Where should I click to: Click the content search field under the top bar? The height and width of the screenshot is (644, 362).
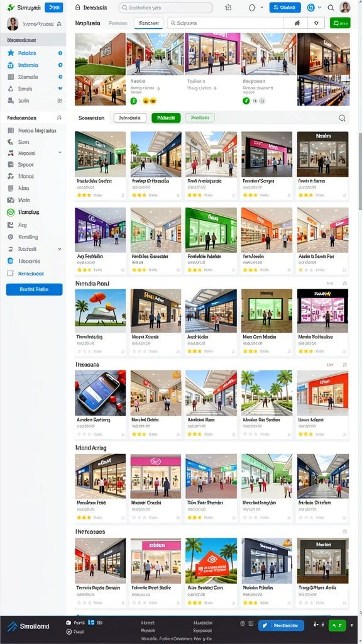[x=225, y=23]
